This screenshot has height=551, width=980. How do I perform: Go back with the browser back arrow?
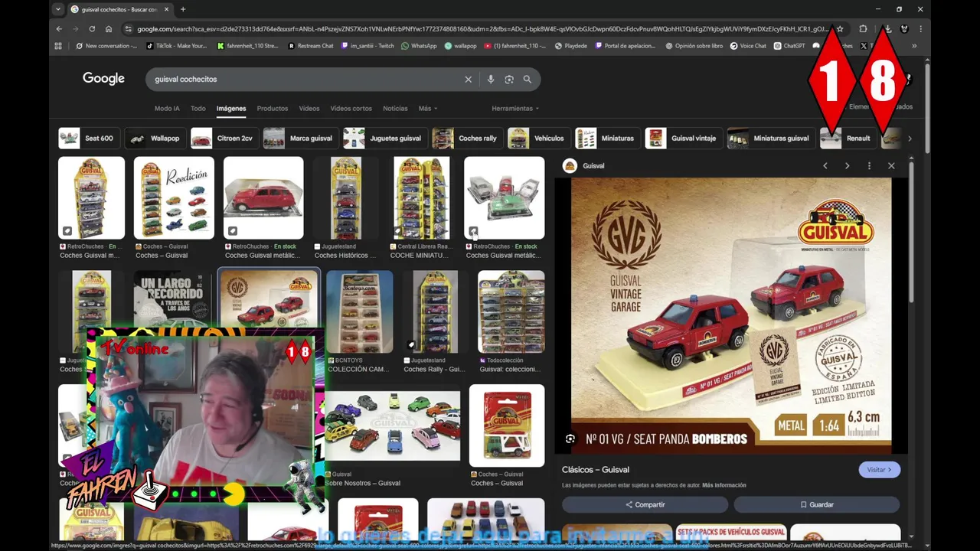click(x=59, y=29)
